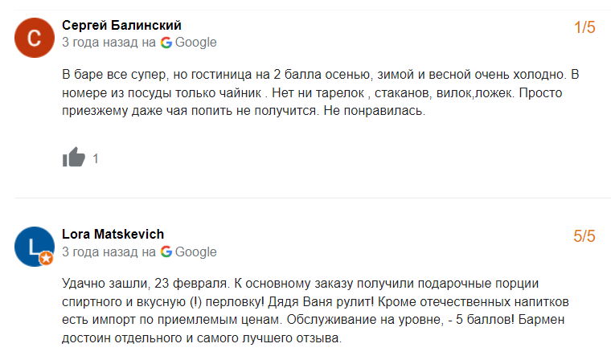Click the like count '1' beside thumbs-up
This screenshot has height=364, width=611.
96,158
